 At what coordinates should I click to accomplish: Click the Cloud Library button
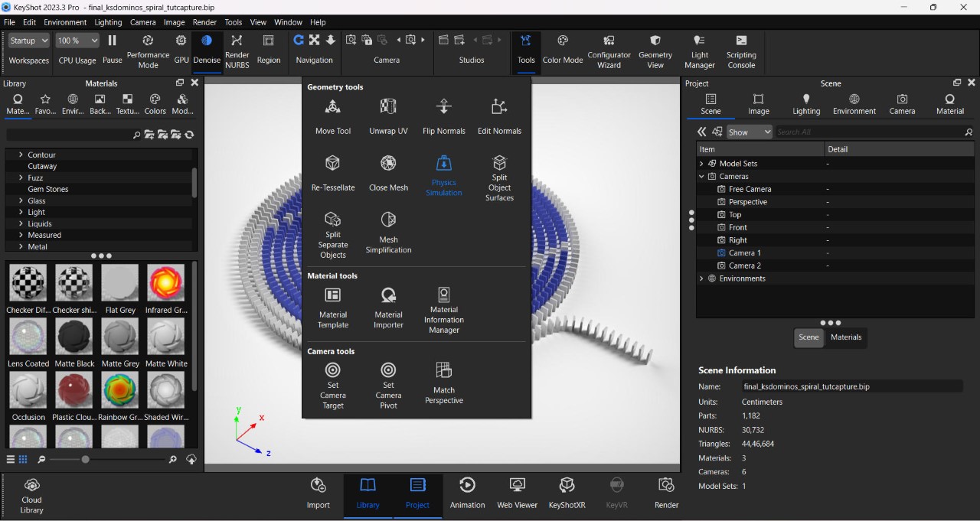coord(31,495)
